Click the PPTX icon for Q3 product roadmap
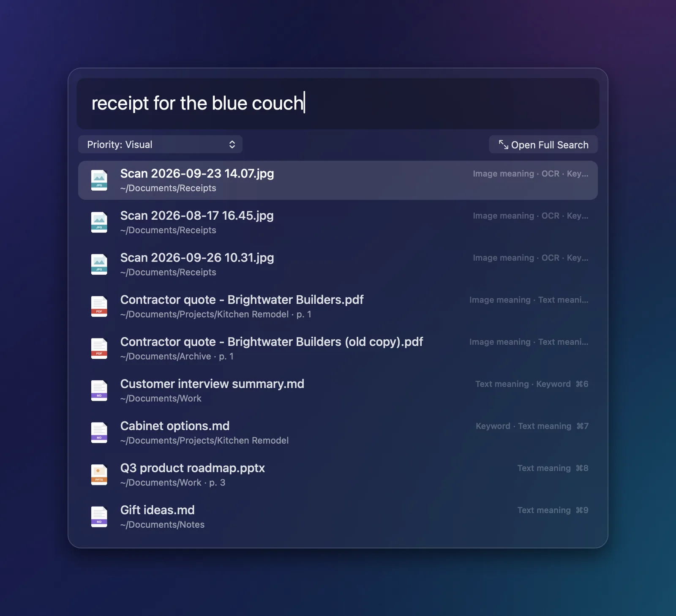 coord(99,475)
